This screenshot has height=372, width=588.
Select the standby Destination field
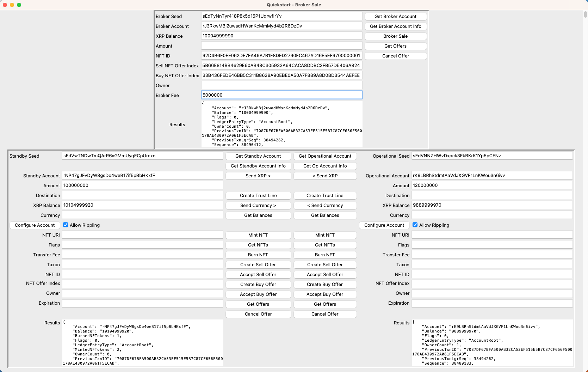[143, 195]
